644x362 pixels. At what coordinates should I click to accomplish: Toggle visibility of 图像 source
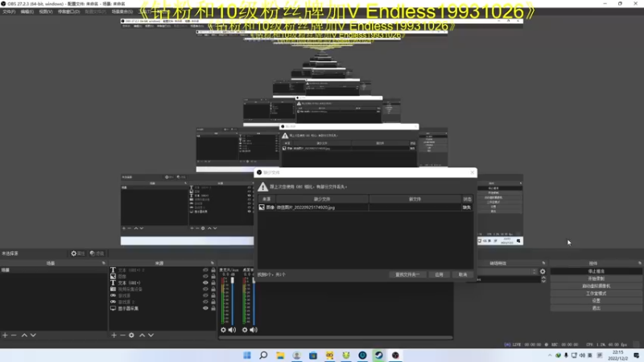coord(205,277)
